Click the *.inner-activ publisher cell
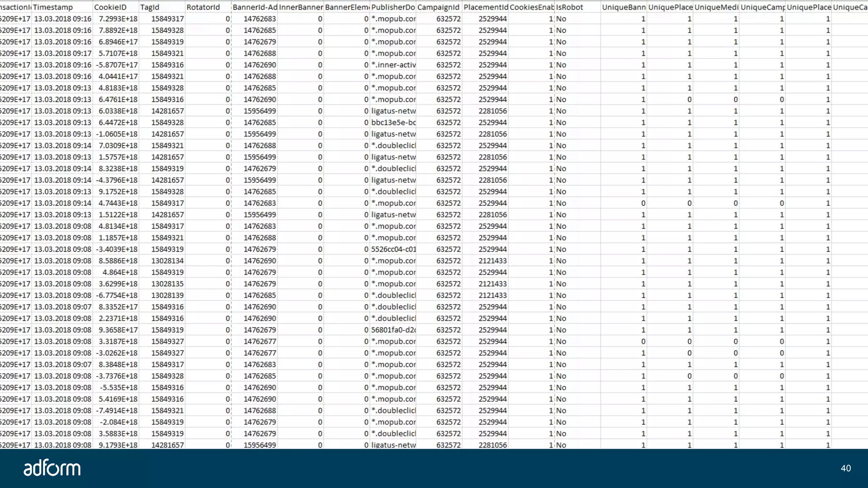The height and width of the screenshot is (488, 868). [393, 65]
